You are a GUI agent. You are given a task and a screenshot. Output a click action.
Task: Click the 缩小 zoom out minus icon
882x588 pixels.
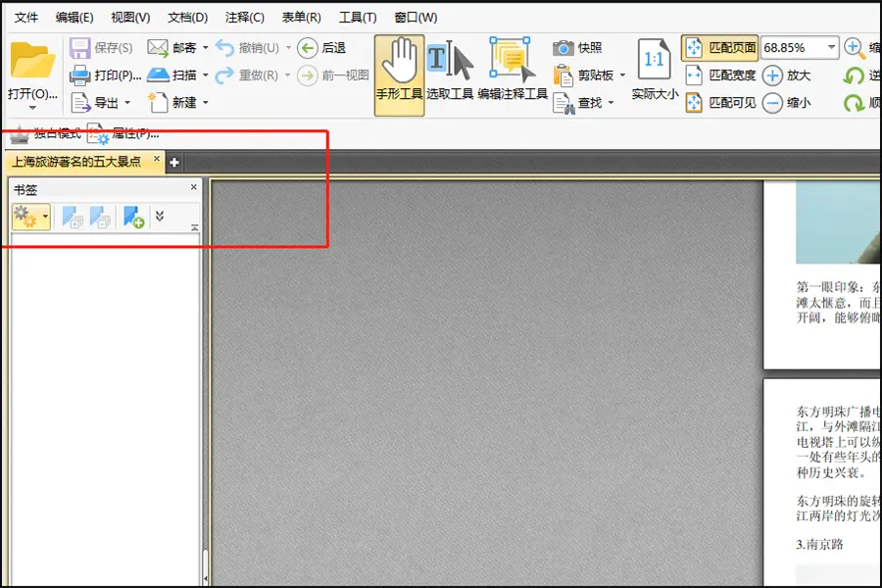pos(773,102)
